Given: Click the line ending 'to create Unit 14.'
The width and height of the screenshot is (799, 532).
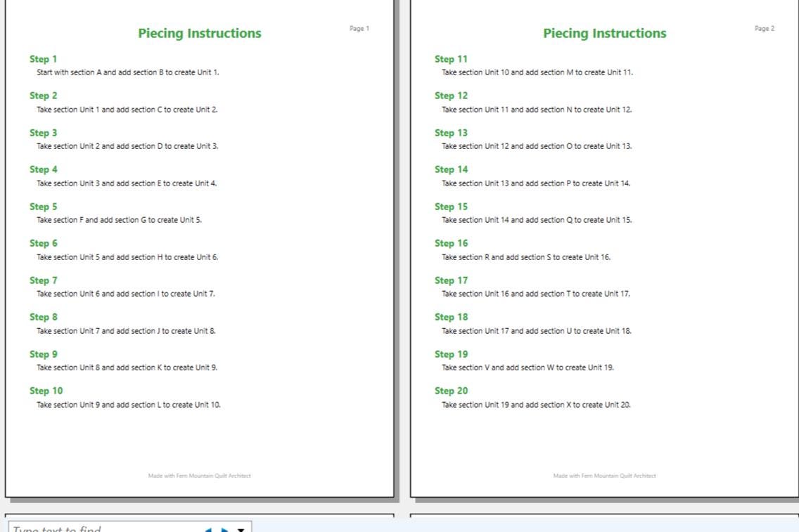Looking at the screenshot, I should [536, 183].
